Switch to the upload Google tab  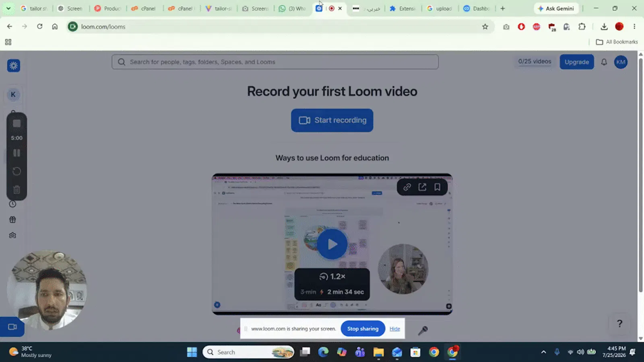[x=440, y=8]
